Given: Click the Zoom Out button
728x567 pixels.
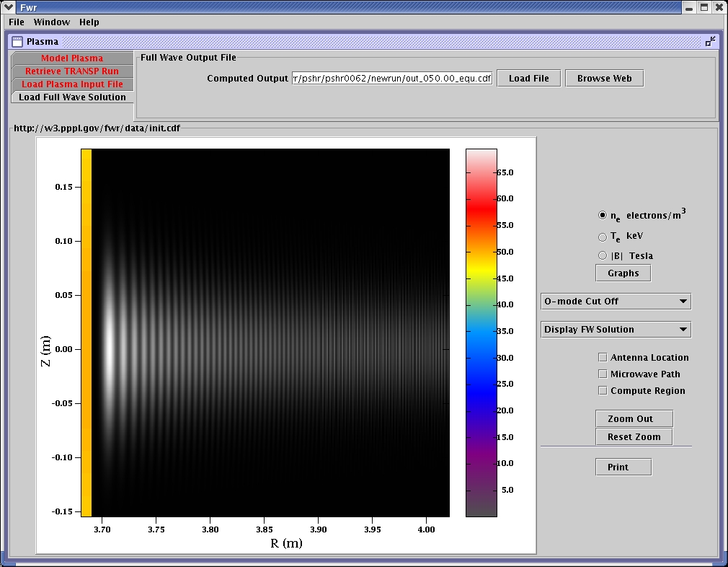Looking at the screenshot, I should click(x=634, y=418).
